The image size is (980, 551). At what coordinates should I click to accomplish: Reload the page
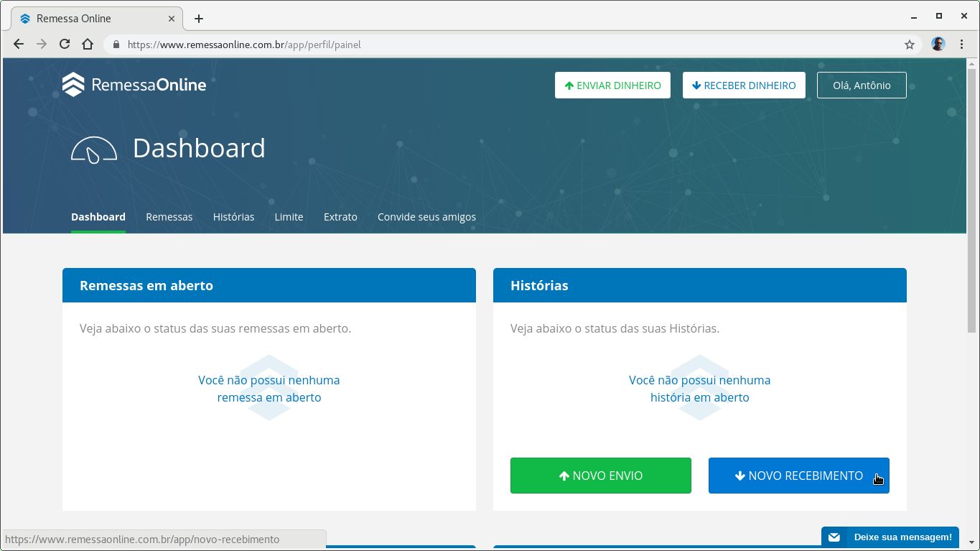point(65,45)
